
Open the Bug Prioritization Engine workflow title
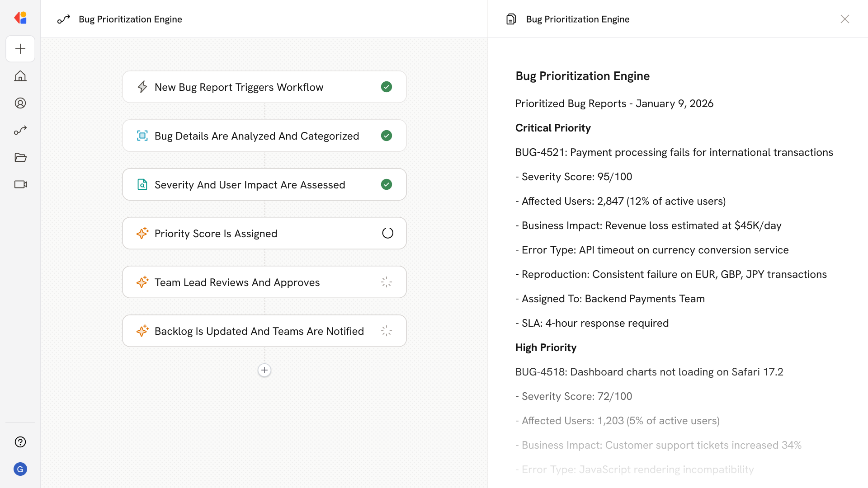pyautogui.click(x=130, y=19)
